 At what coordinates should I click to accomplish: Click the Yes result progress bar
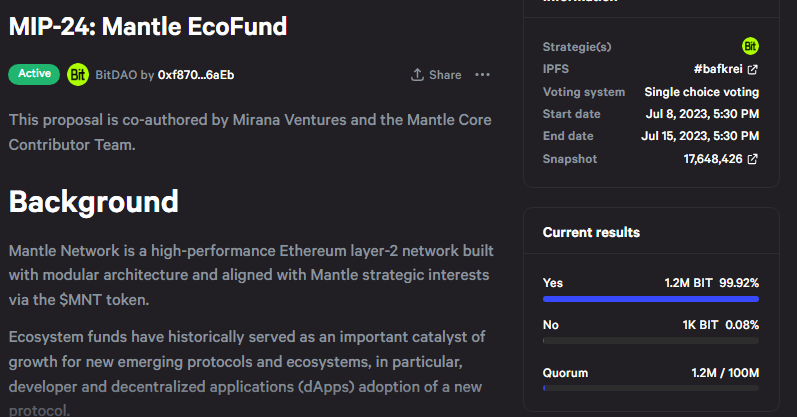point(651,299)
